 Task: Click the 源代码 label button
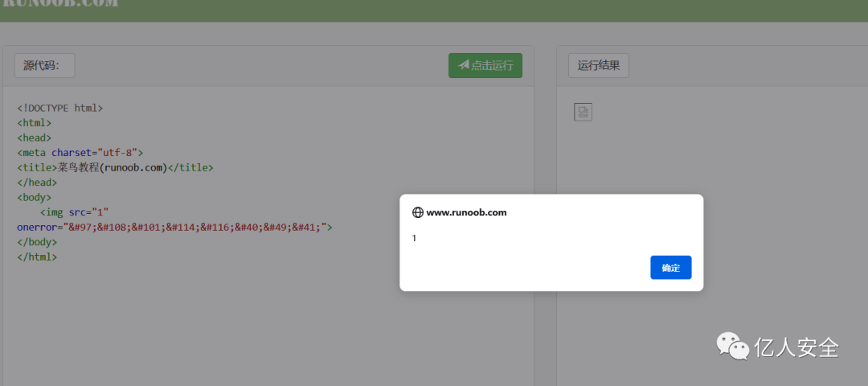tap(44, 65)
